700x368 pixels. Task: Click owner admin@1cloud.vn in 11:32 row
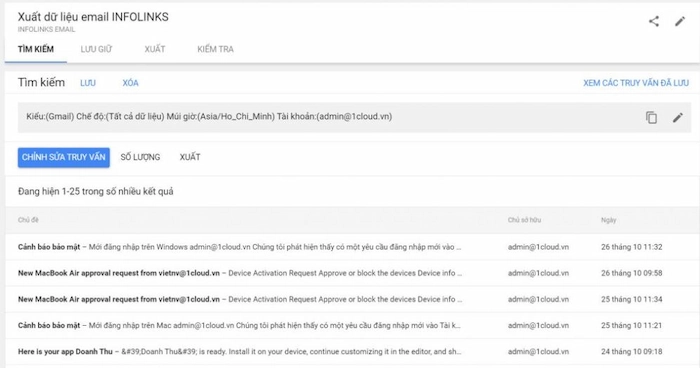pos(538,247)
